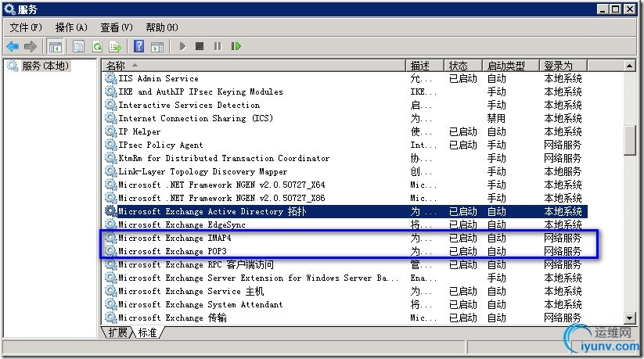Screen dimensions: 644x359
Task: Click the Pause Service icon
Action: (x=218, y=46)
